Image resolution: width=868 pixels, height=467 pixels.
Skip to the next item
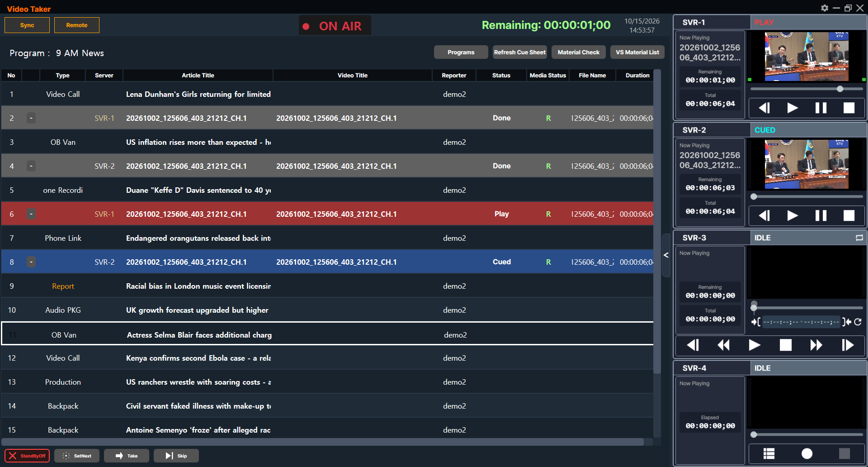[x=176, y=456]
